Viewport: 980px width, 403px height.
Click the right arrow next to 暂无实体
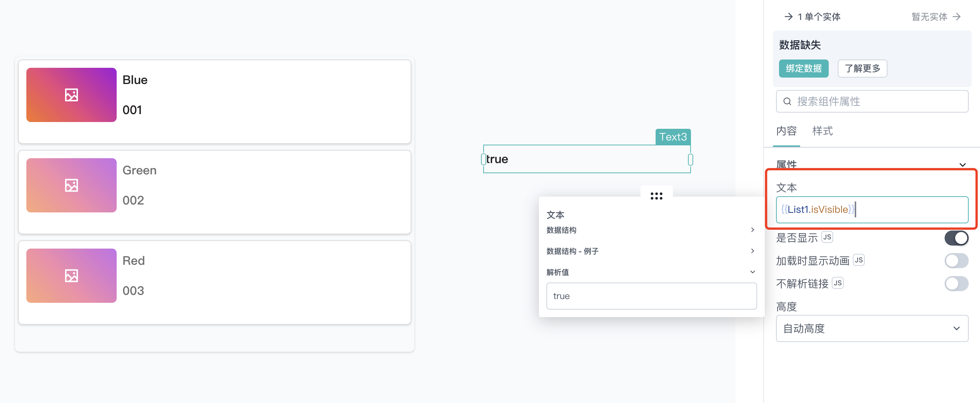(956, 17)
